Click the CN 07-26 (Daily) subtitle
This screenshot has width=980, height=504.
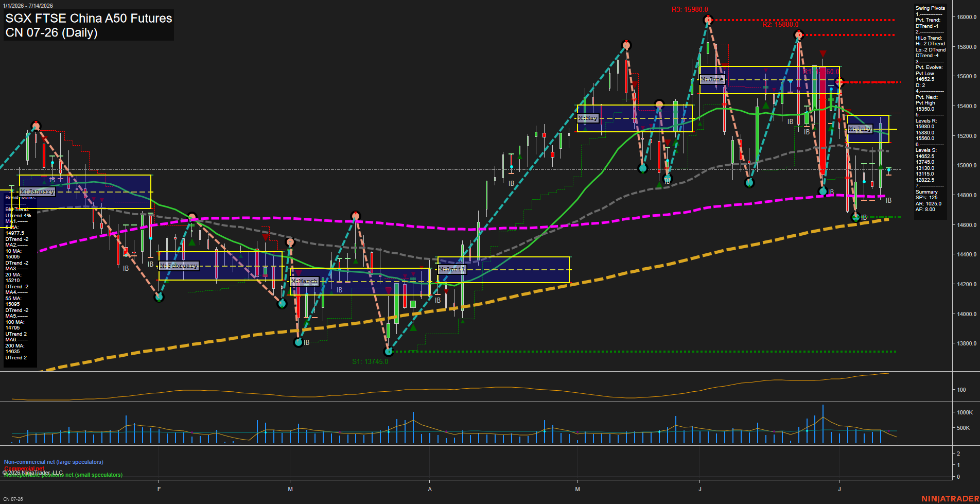tap(51, 32)
